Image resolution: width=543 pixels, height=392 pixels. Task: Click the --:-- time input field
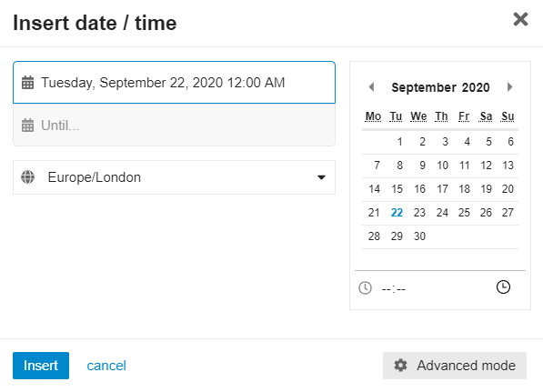tap(394, 288)
